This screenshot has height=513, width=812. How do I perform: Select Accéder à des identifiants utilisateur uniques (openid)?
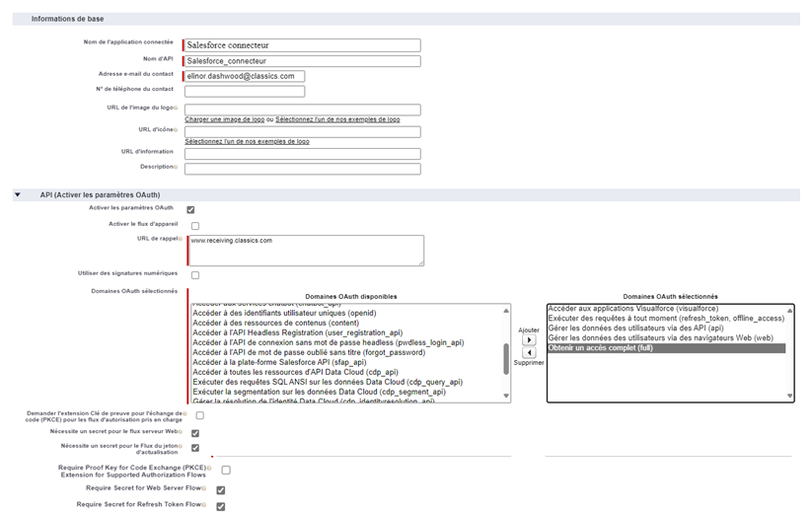(284, 313)
